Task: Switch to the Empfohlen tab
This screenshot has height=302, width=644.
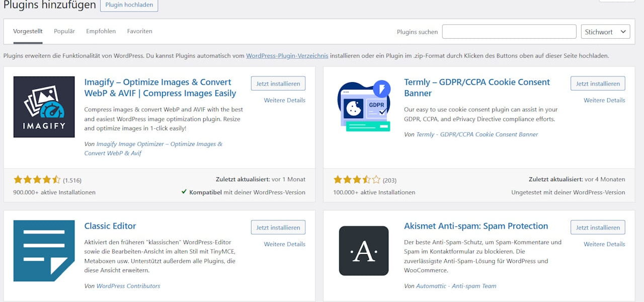Action: (x=101, y=31)
